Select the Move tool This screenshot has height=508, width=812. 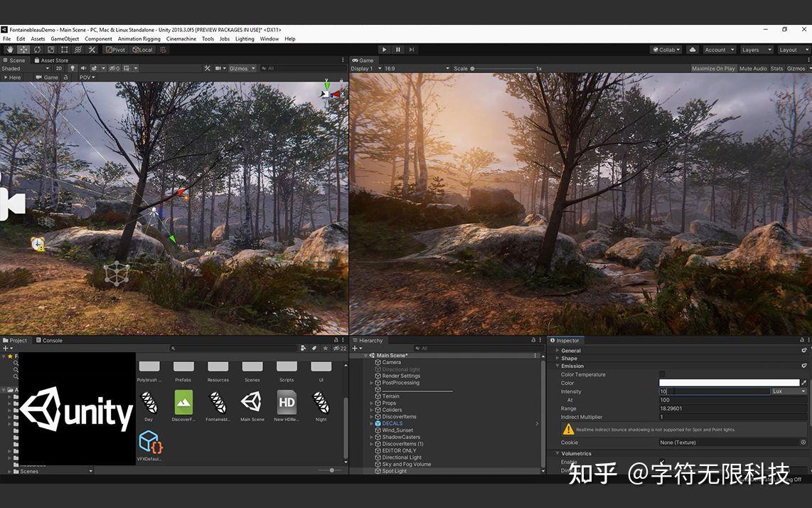pyautogui.click(x=23, y=50)
